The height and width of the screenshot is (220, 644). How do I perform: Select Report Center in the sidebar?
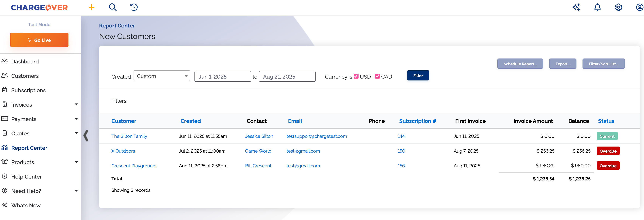point(29,148)
